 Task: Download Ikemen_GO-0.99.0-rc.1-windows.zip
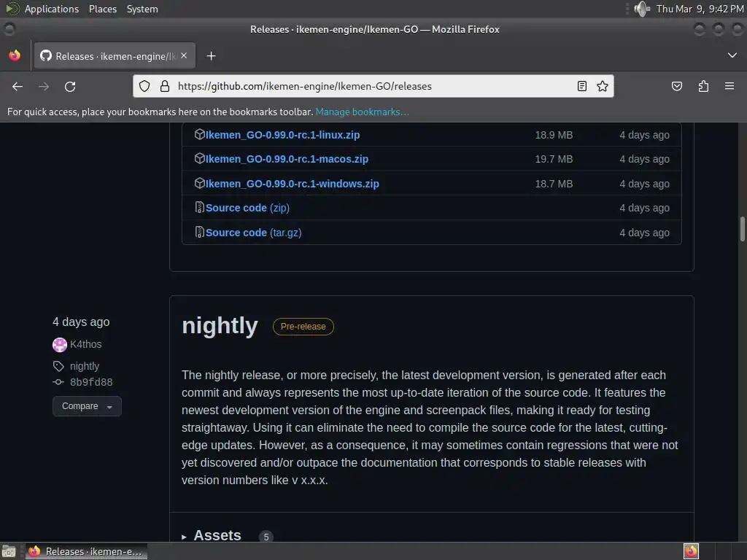coord(292,184)
